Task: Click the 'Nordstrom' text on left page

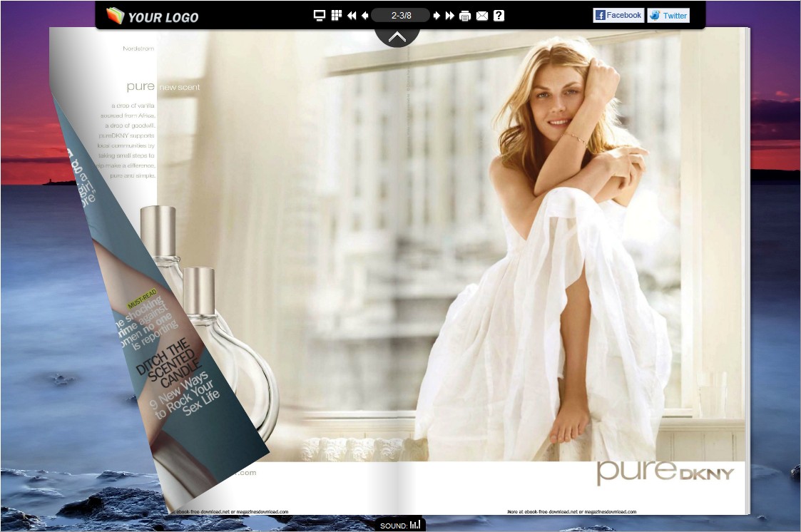Action: pyautogui.click(x=138, y=48)
